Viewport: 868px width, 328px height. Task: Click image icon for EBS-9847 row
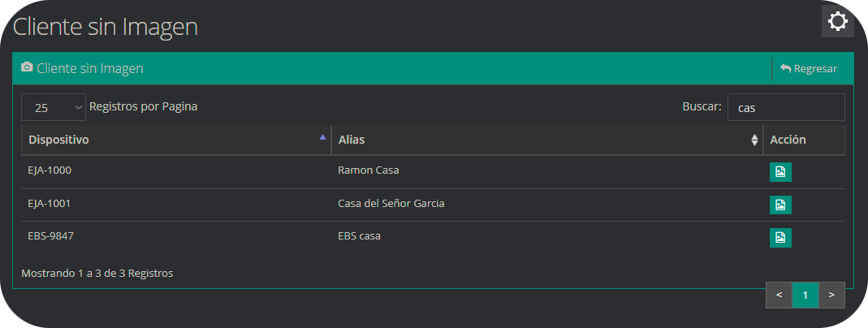click(779, 237)
